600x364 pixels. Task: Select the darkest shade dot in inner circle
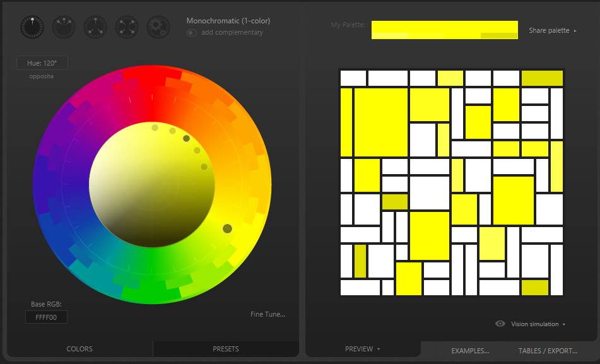coord(186,138)
